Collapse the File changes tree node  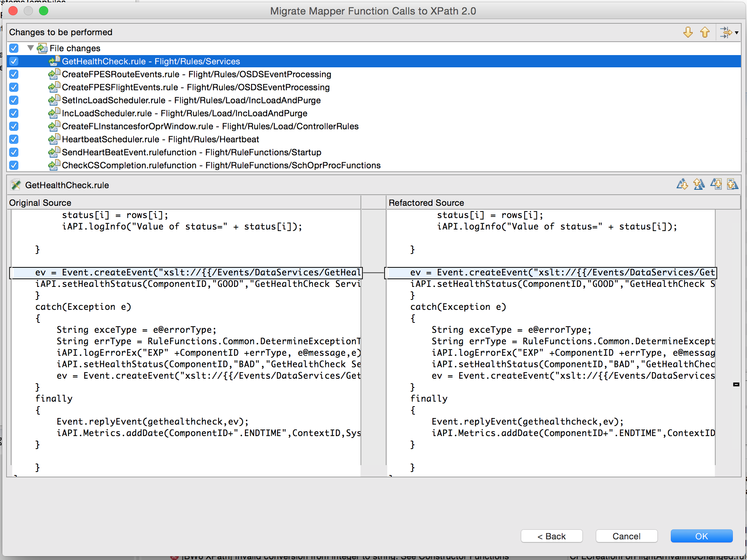click(x=31, y=48)
